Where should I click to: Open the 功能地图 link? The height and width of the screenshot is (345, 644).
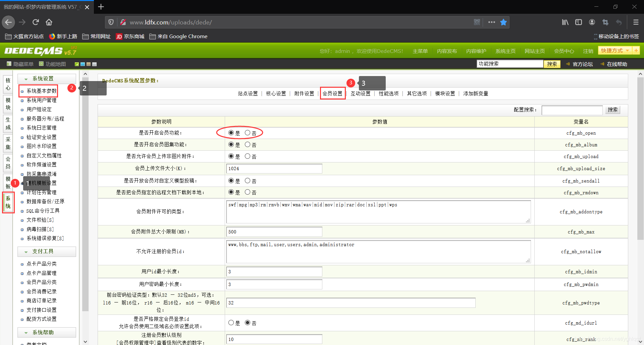click(52, 64)
